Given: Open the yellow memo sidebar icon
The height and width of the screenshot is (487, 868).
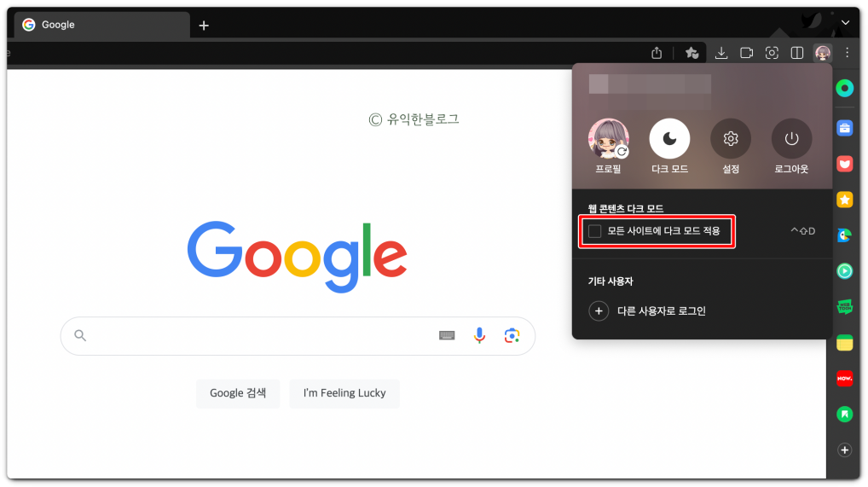Looking at the screenshot, I should [x=845, y=343].
